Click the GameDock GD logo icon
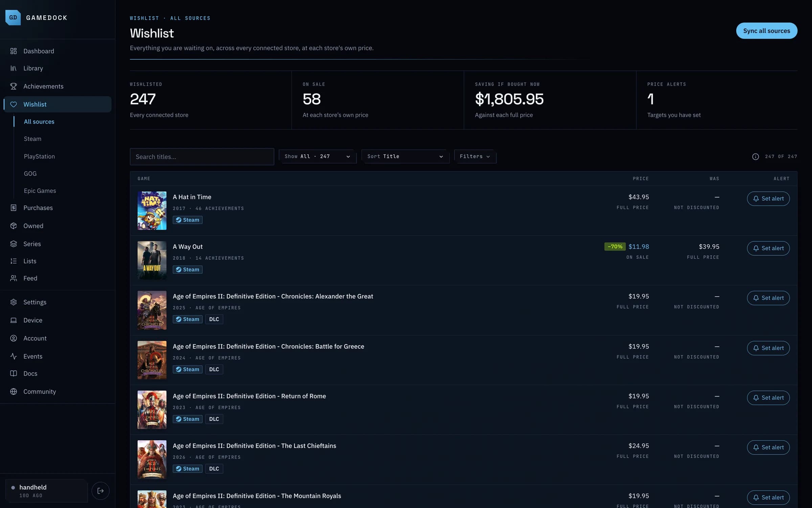Screen dimensions: 812x508 (x=13, y=18)
